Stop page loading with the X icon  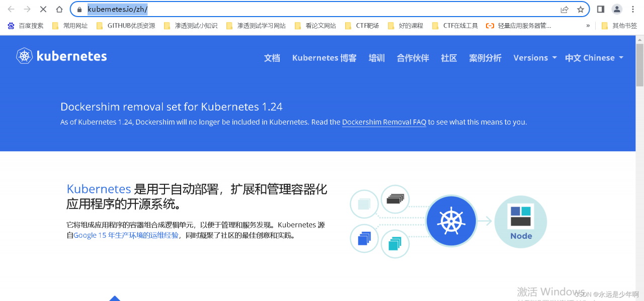pyautogui.click(x=43, y=9)
